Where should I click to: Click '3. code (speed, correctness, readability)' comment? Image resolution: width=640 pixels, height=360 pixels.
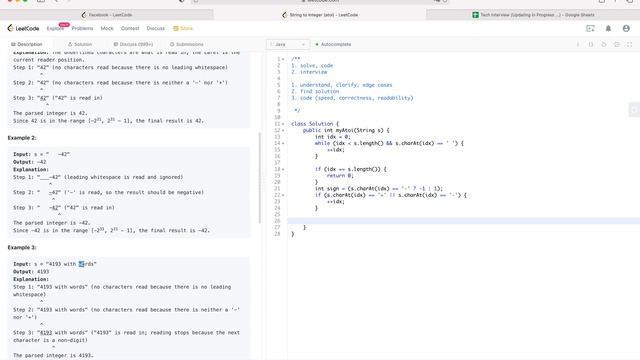(352, 98)
